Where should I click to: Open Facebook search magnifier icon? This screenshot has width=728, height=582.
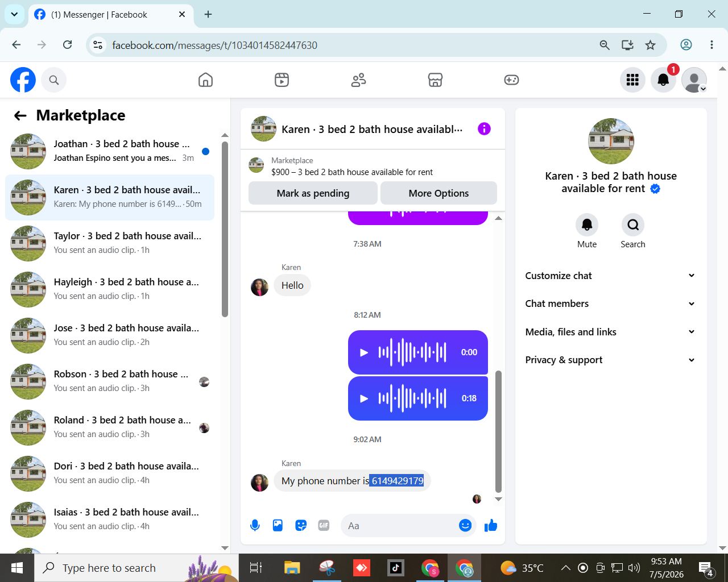[54, 80]
